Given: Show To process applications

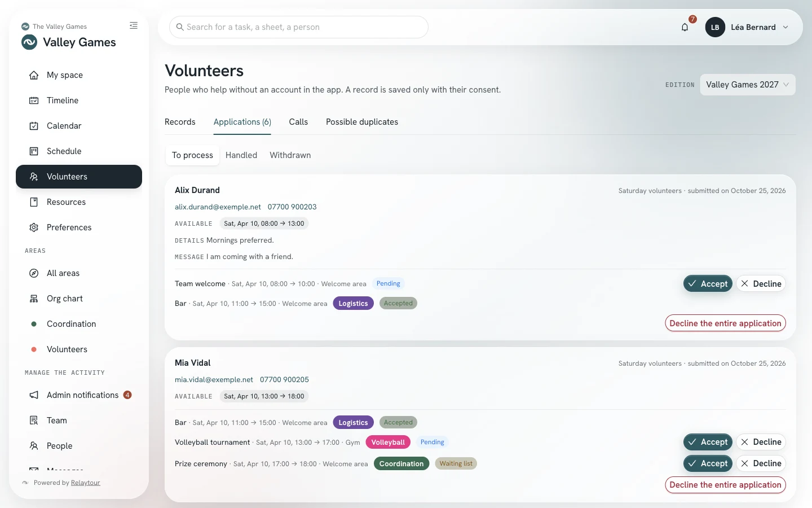Looking at the screenshot, I should point(192,155).
